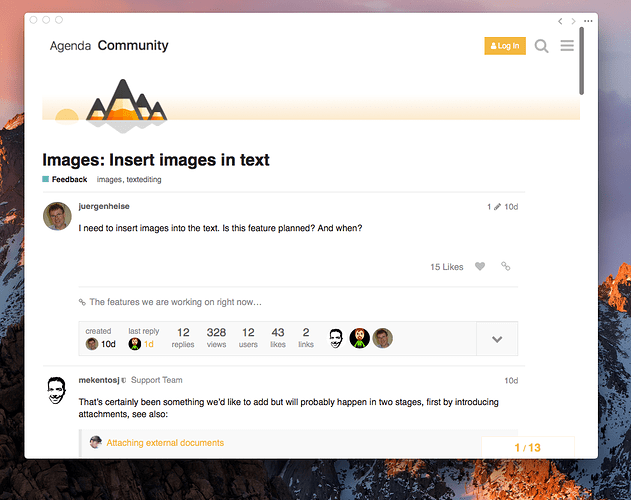The height and width of the screenshot is (500, 631).
Task: Copy link with the chain icon
Action: (x=505, y=266)
